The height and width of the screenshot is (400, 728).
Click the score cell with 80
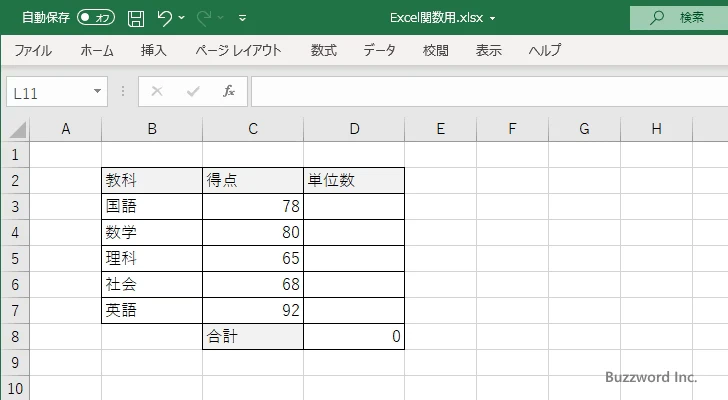[x=253, y=232]
